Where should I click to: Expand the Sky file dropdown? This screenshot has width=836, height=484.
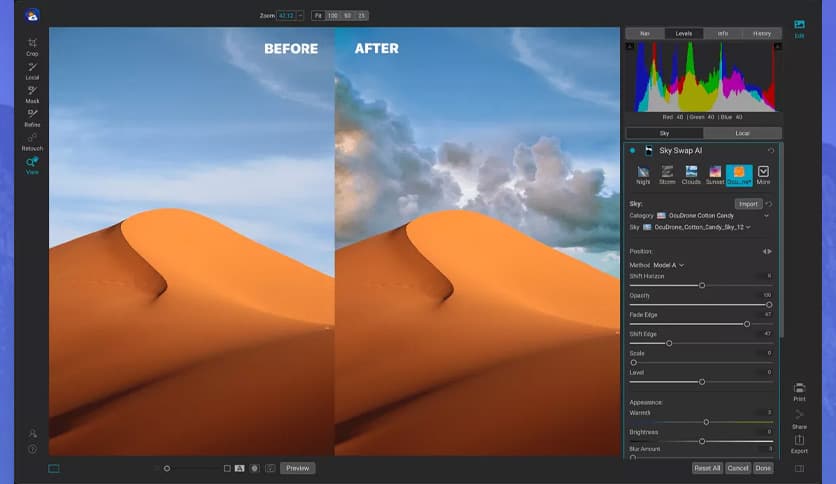(747, 227)
